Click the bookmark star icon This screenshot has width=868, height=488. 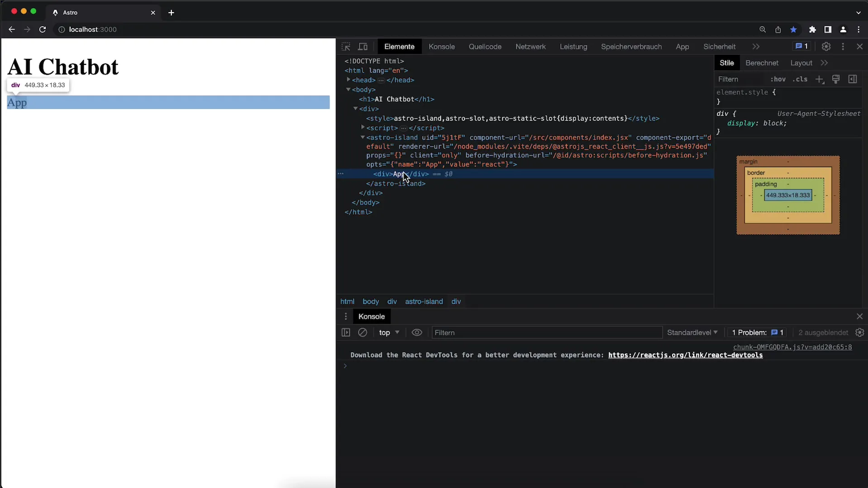(x=793, y=29)
